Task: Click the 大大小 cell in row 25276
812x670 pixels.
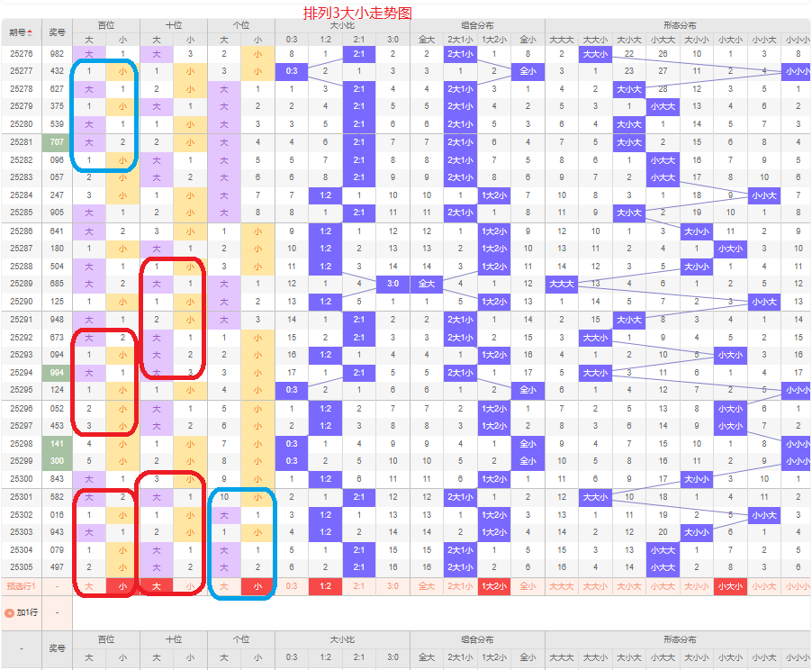Action: pos(596,54)
